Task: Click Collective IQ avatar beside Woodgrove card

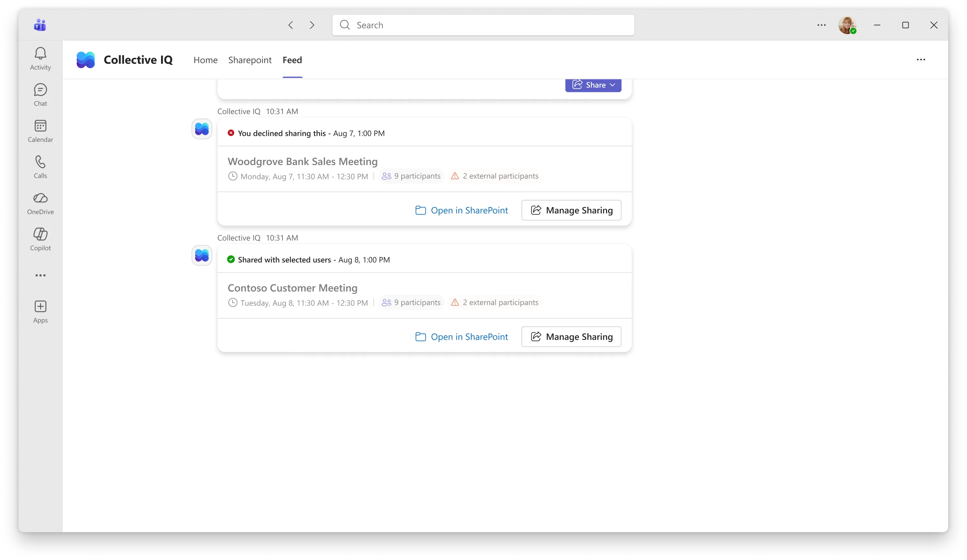Action: click(202, 129)
